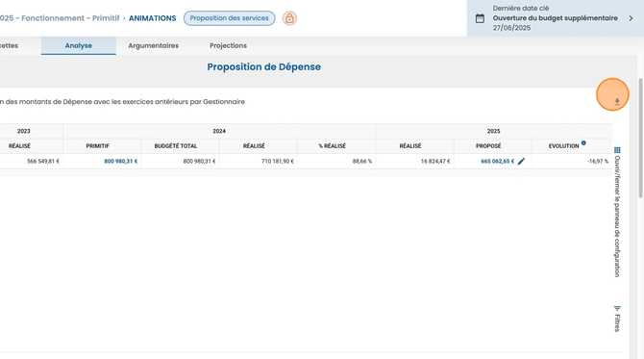Screen dimensions: 644x359
Task: Sort by the BUDGÉTÉ TOTAL column header
Action: (x=176, y=146)
